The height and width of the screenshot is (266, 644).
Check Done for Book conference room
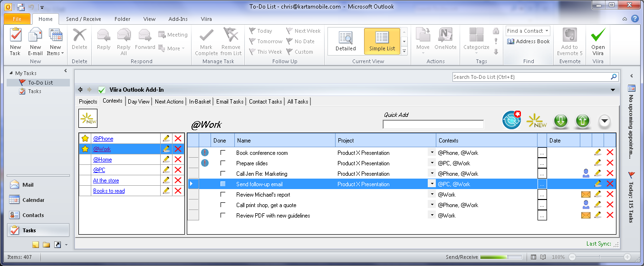pyautogui.click(x=223, y=152)
